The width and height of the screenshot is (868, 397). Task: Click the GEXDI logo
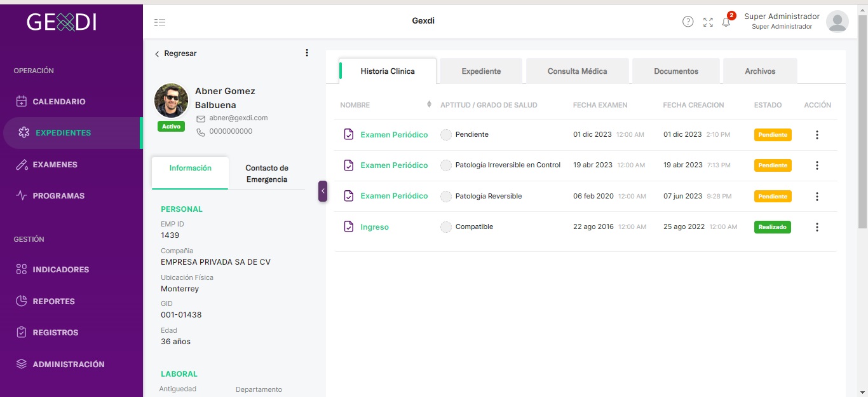62,22
